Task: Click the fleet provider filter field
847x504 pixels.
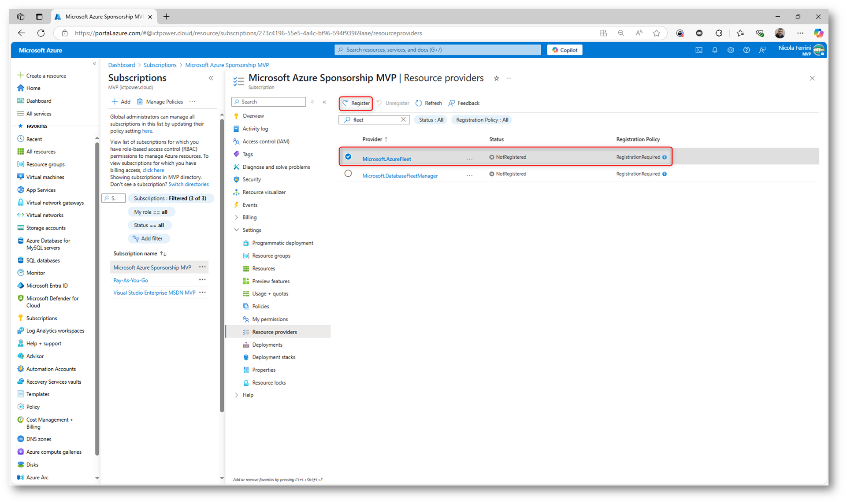Action: [374, 120]
